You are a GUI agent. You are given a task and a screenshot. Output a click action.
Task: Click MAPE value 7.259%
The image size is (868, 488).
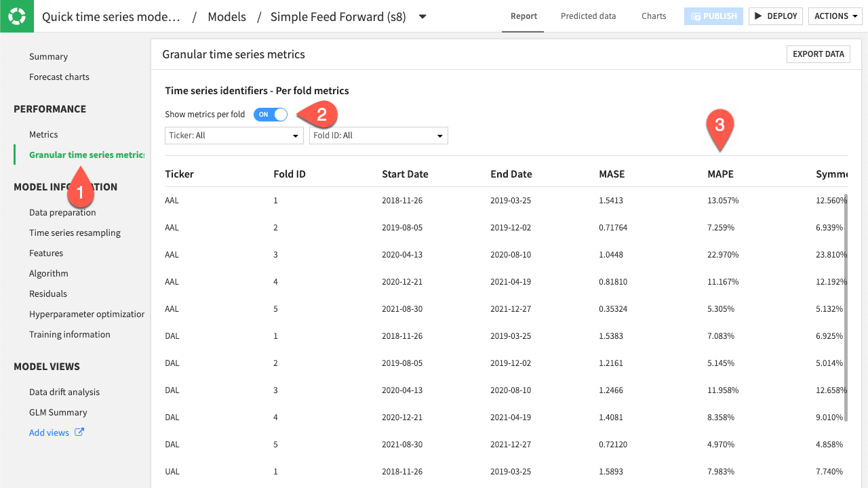721,228
